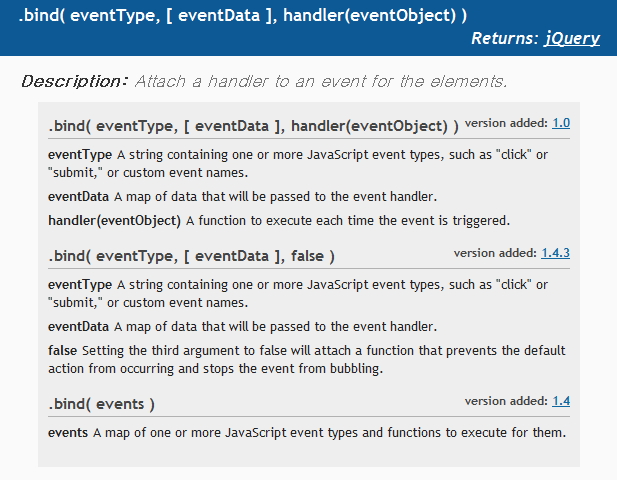617x480 pixels.
Task: Click first .bind signature heading with handler
Action: pos(253,126)
